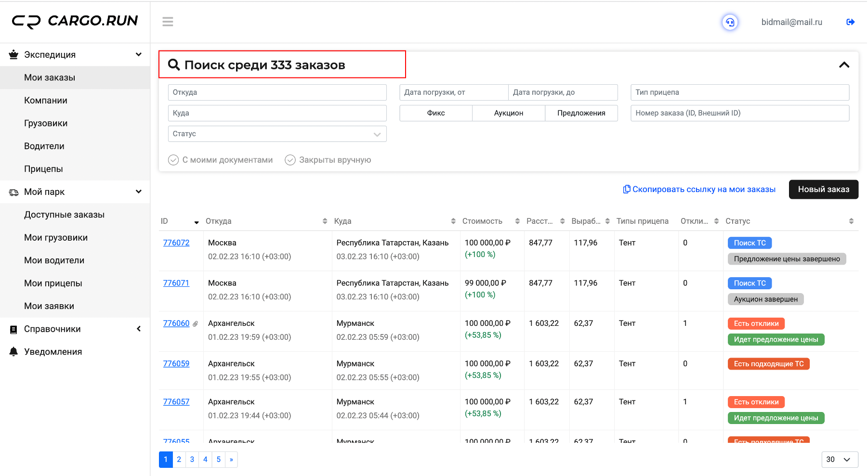Open the support headset icon
This screenshot has width=868, height=476.
point(730,22)
